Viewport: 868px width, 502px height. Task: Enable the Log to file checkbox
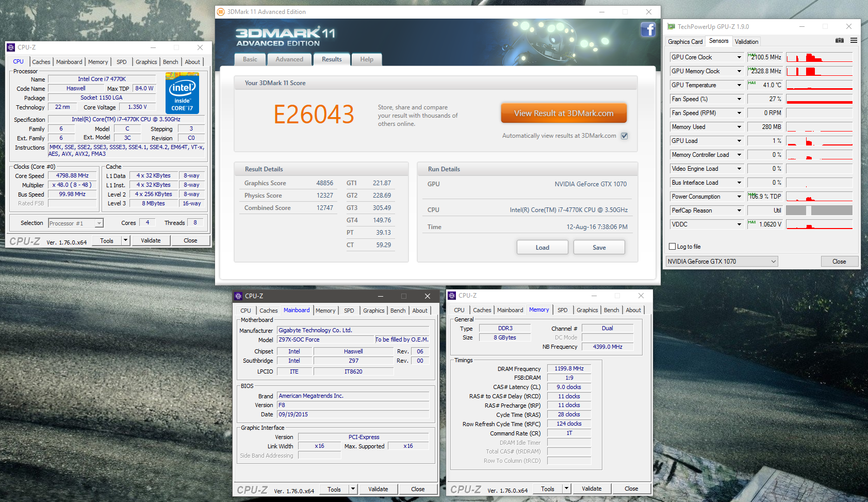(x=672, y=247)
